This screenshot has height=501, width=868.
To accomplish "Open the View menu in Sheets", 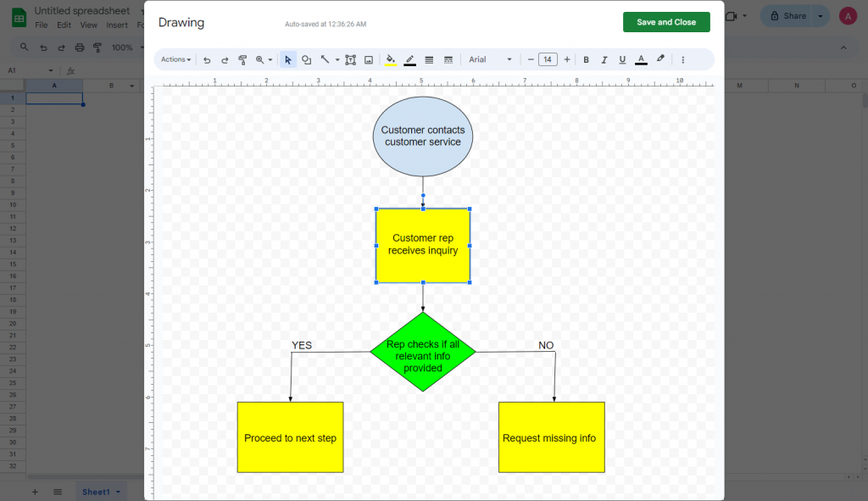I will (88, 25).
